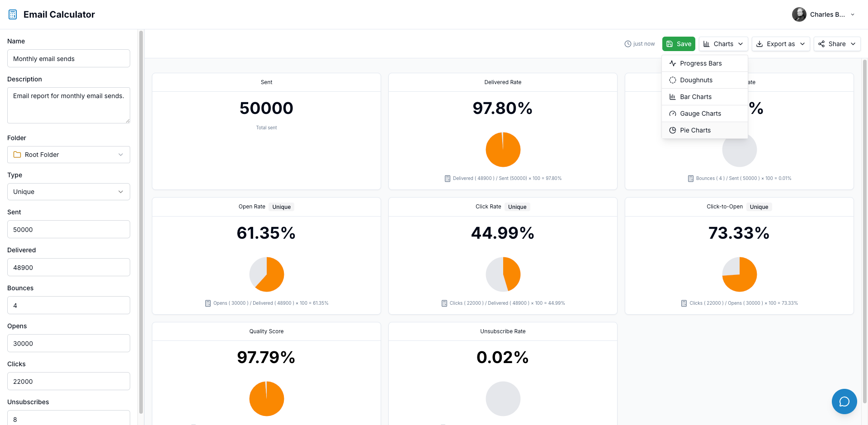Click the clock icon next to 'just now'
Viewport: 868px width, 425px height.
pyautogui.click(x=627, y=44)
